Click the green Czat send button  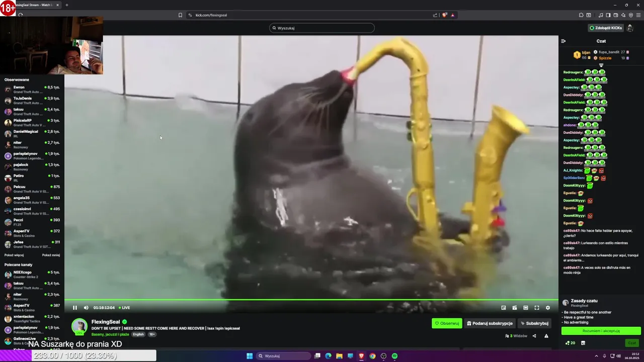coord(632,343)
